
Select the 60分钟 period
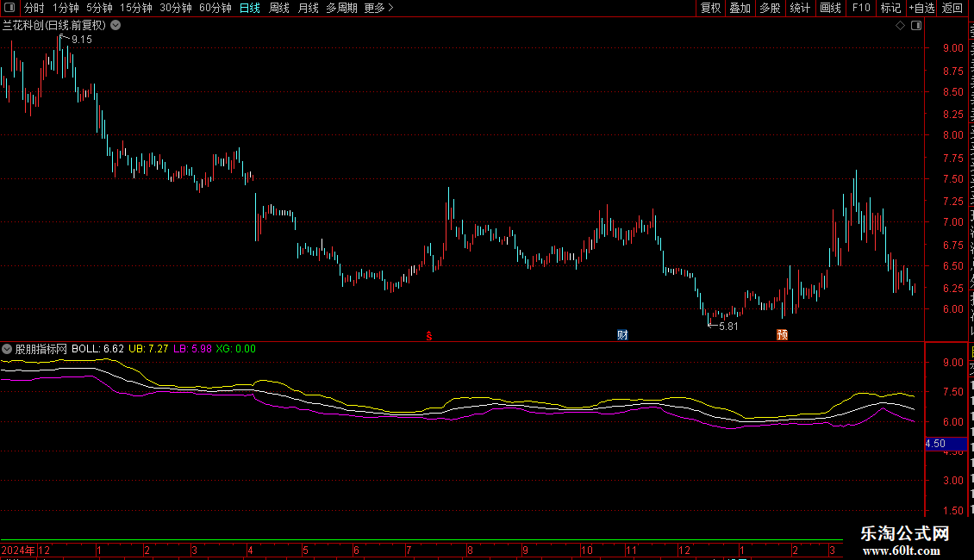click(215, 8)
